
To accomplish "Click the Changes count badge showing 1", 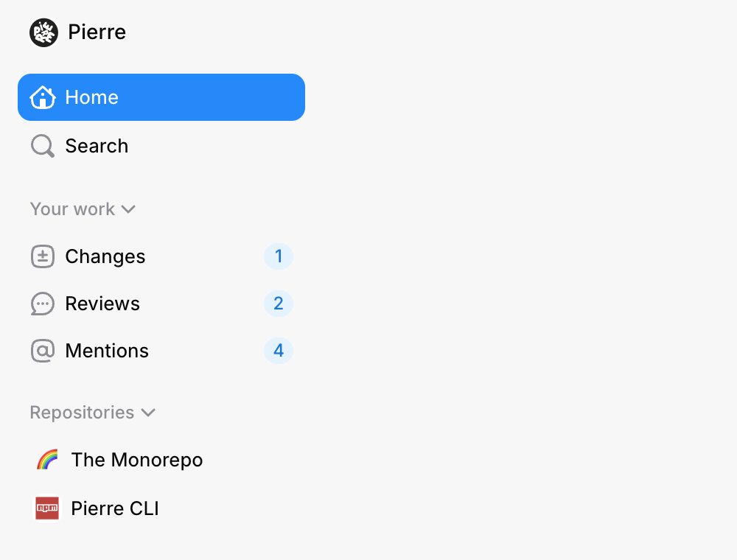I will click(x=279, y=256).
